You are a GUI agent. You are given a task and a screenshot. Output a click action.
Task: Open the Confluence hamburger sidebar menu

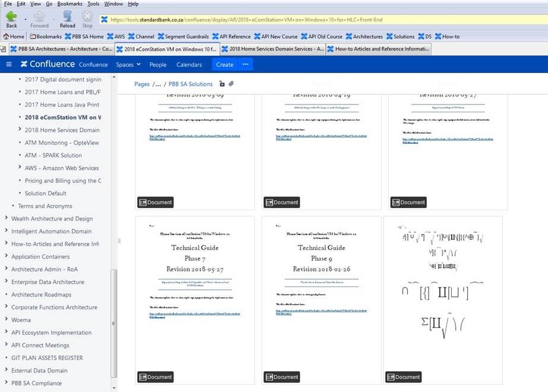click(9, 64)
